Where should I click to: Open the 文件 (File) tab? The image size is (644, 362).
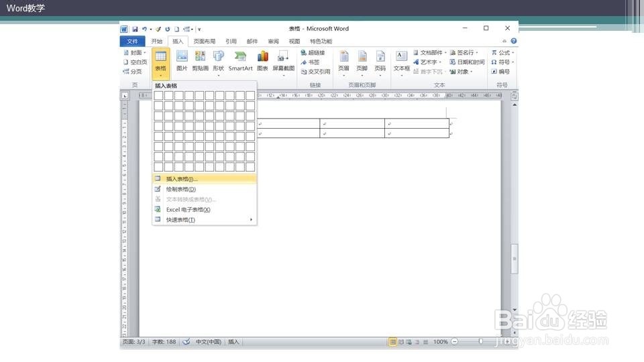point(132,41)
